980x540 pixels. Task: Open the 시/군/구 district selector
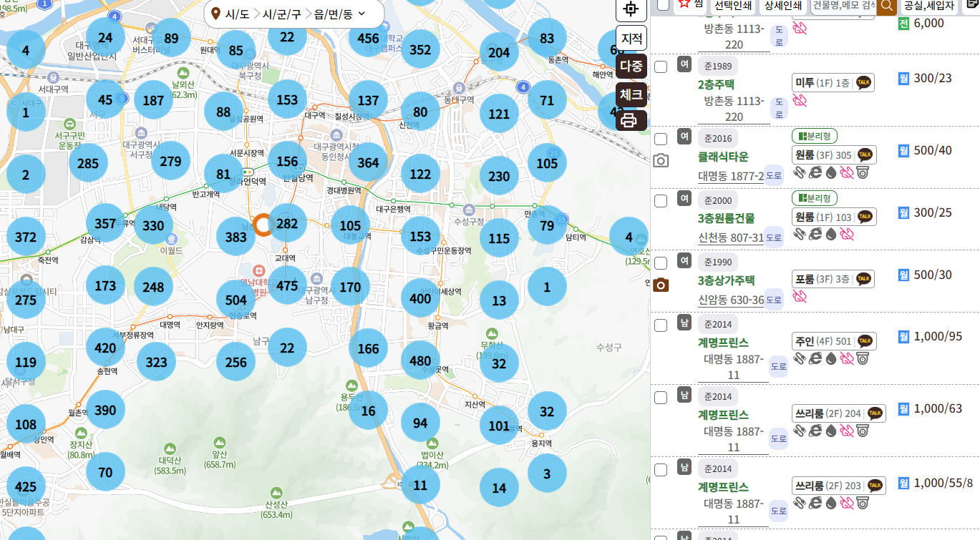[x=282, y=14]
